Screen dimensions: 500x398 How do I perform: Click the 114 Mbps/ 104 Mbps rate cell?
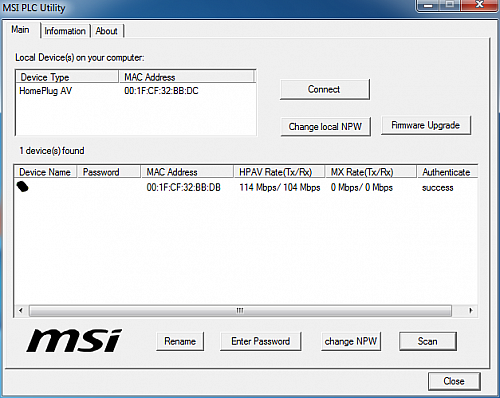[280, 188]
